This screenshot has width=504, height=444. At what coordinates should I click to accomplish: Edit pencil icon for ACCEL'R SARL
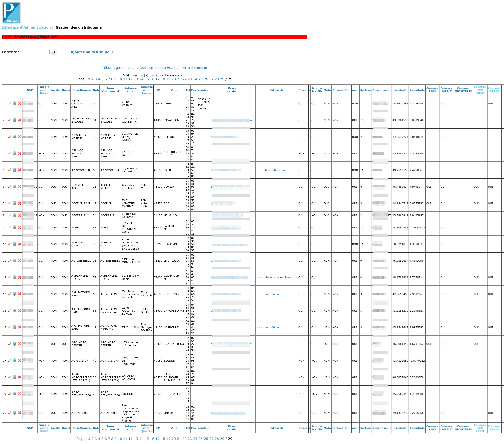tap(10, 203)
